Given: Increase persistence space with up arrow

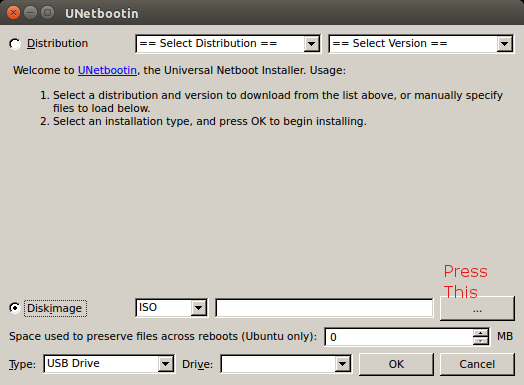Looking at the screenshot, I should pyautogui.click(x=481, y=333).
